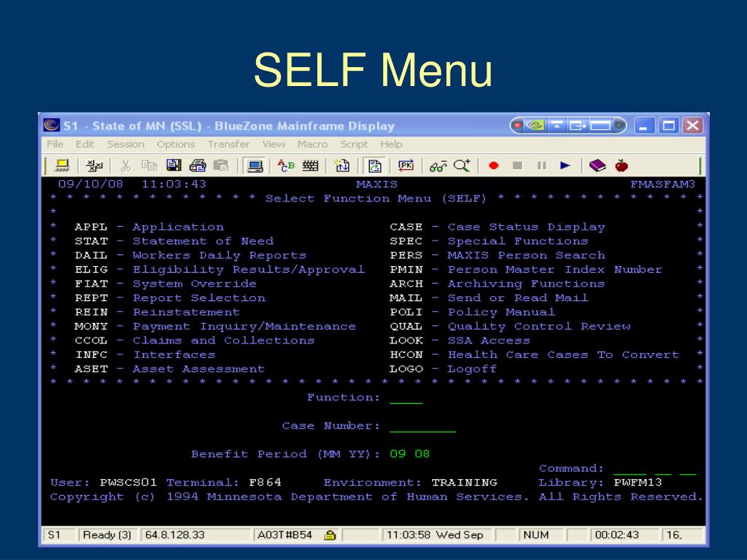Click the red apple icon

[x=622, y=166]
